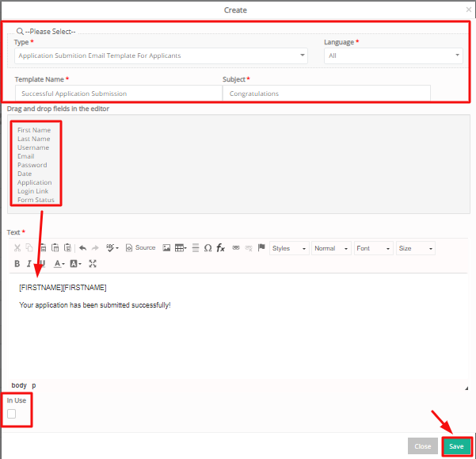The width and height of the screenshot is (476, 459).
Task: Select the First Name field token
Action: coord(34,130)
